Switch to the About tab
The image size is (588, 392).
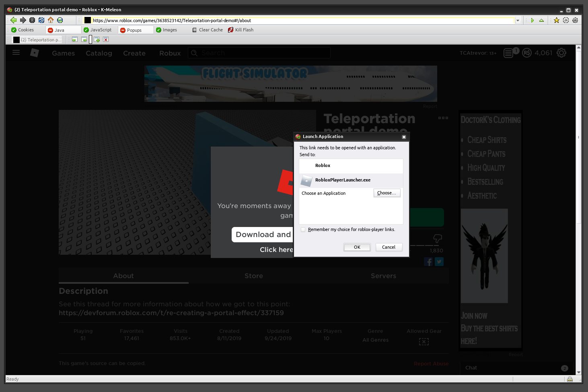pyautogui.click(x=123, y=276)
